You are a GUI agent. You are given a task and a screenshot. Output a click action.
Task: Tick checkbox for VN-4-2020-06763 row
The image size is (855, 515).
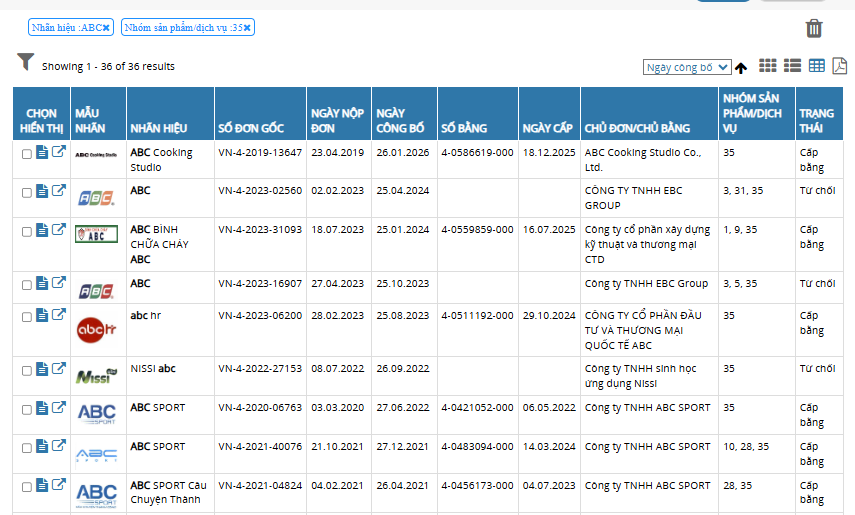tap(26, 410)
